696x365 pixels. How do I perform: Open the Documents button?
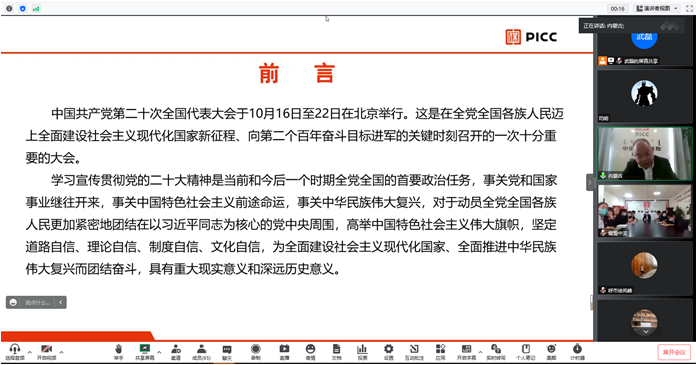pos(336,352)
